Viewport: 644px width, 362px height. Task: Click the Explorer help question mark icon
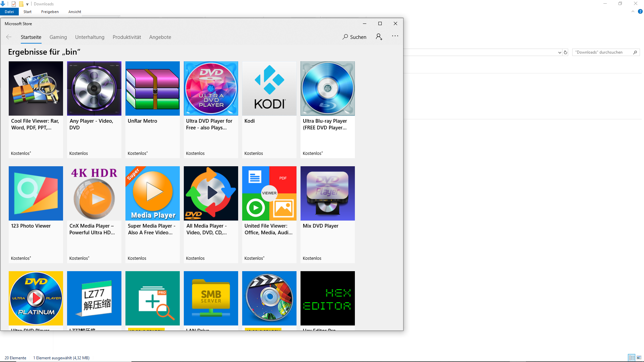coord(640,11)
